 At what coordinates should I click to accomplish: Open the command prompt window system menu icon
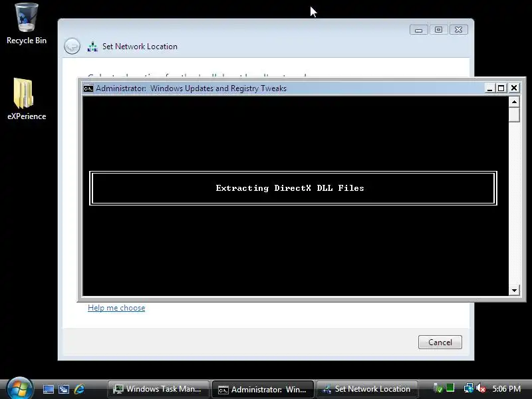tap(88, 88)
